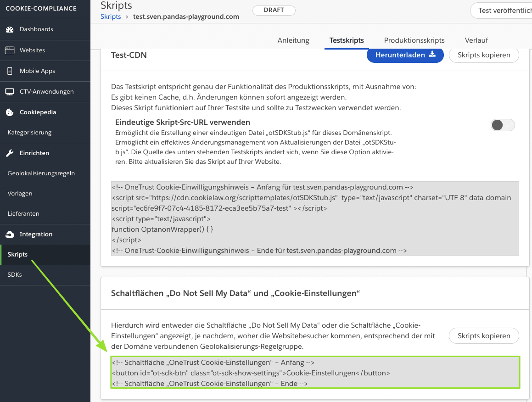Screen dimensions: 532x402
Task: Click the Skripts breadcrumb link
Action: pyautogui.click(x=111, y=17)
